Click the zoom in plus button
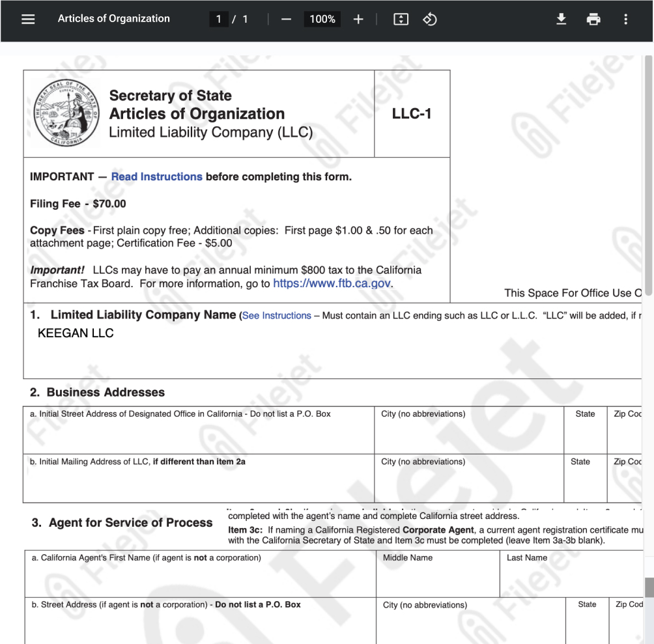 358,19
